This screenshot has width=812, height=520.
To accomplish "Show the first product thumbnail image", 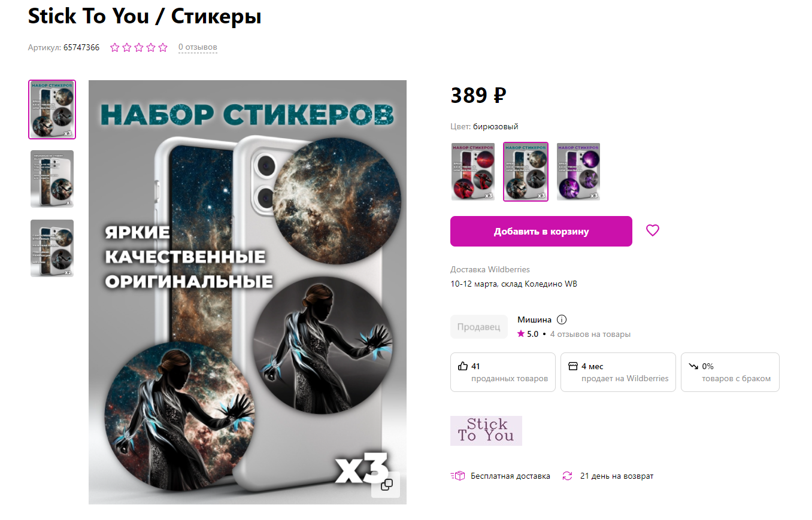I will click(x=52, y=110).
